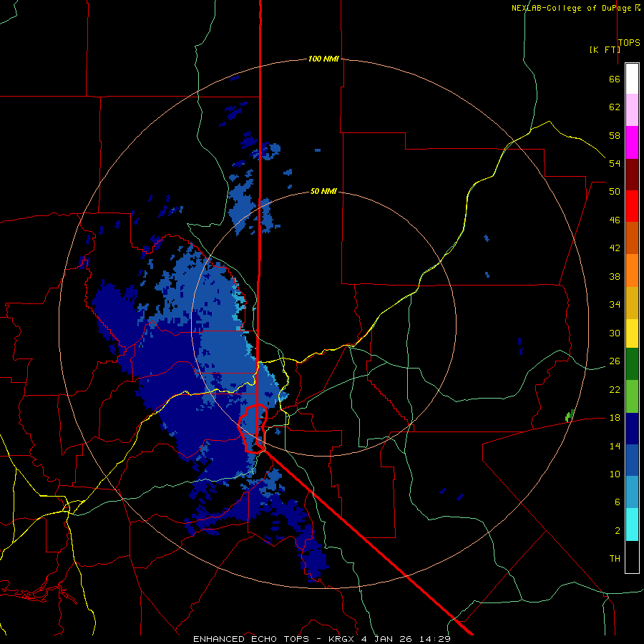This screenshot has height=644, width=644.
Task: Click the '100 NMI' range ring label
Action: pos(323,59)
